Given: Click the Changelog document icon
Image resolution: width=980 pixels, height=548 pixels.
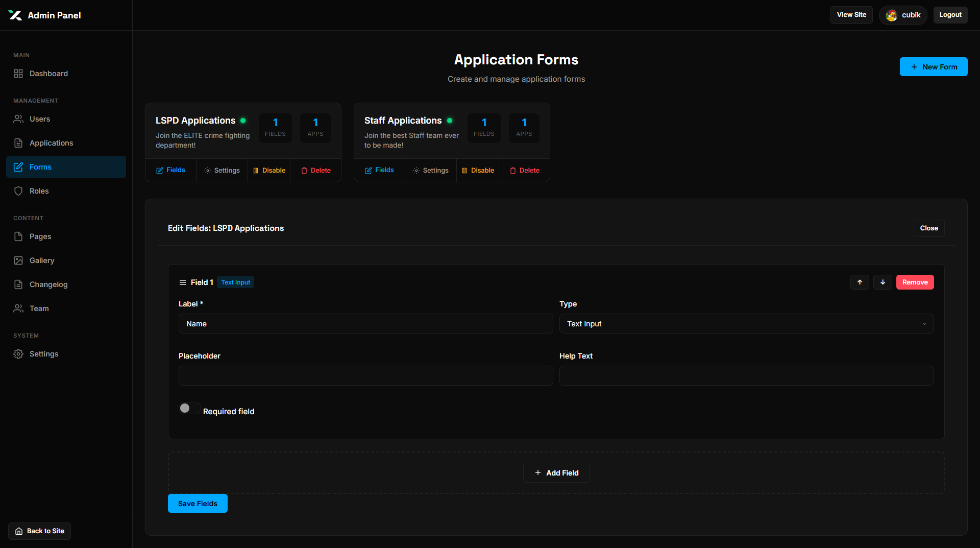Looking at the screenshot, I should (x=18, y=284).
